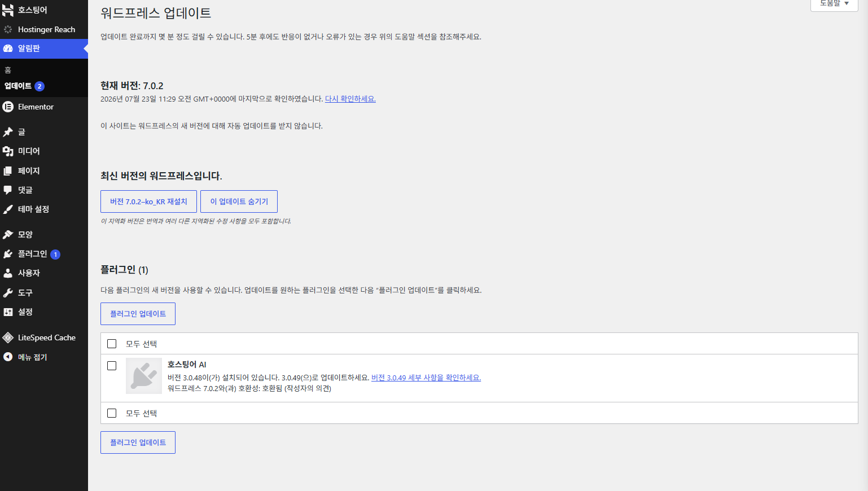868x491 pixels.
Task: Open 버전 3.0.49 세부 사항 link
Action: pos(426,378)
